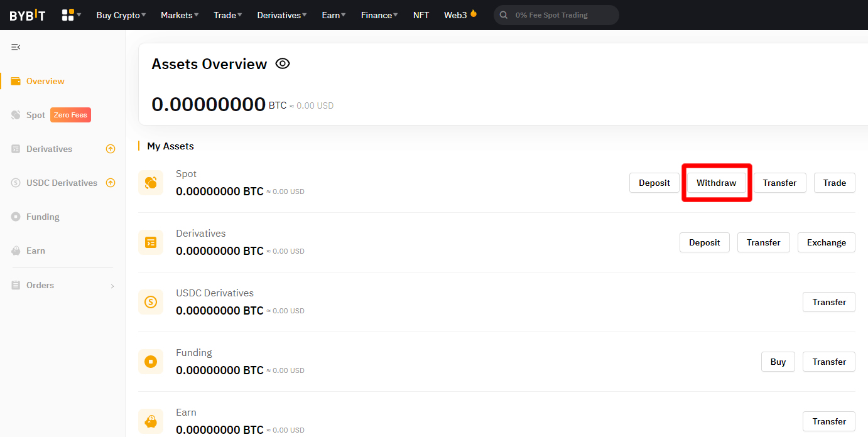The image size is (868, 437).
Task: Click the Bybit logo
Action: coord(26,14)
